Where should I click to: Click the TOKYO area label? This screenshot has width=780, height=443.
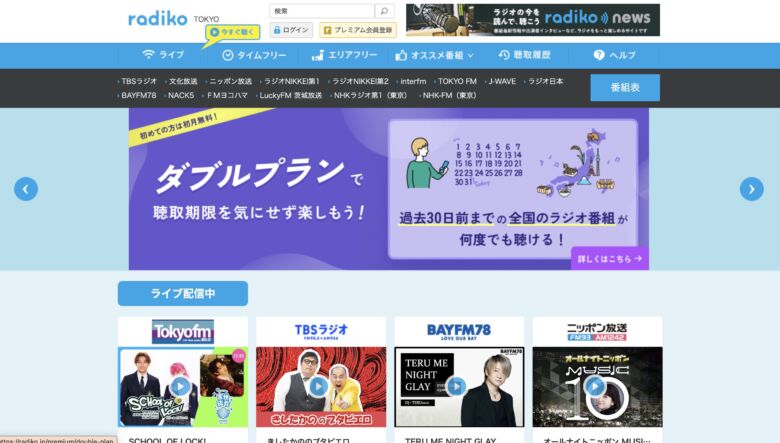206,19
